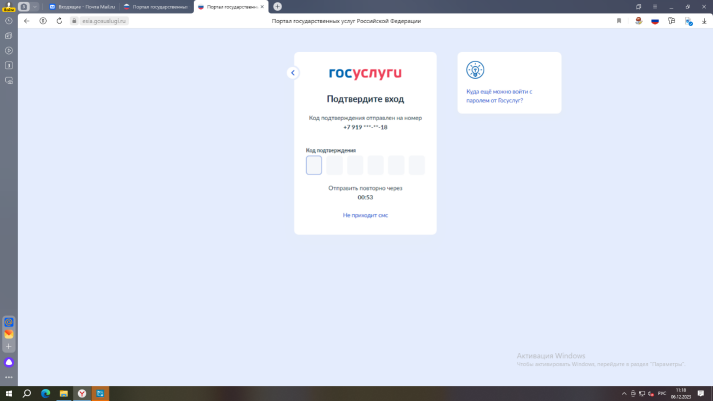Click the last confirmation code digit box
Viewport: 713px width, 401px height.
pos(417,165)
